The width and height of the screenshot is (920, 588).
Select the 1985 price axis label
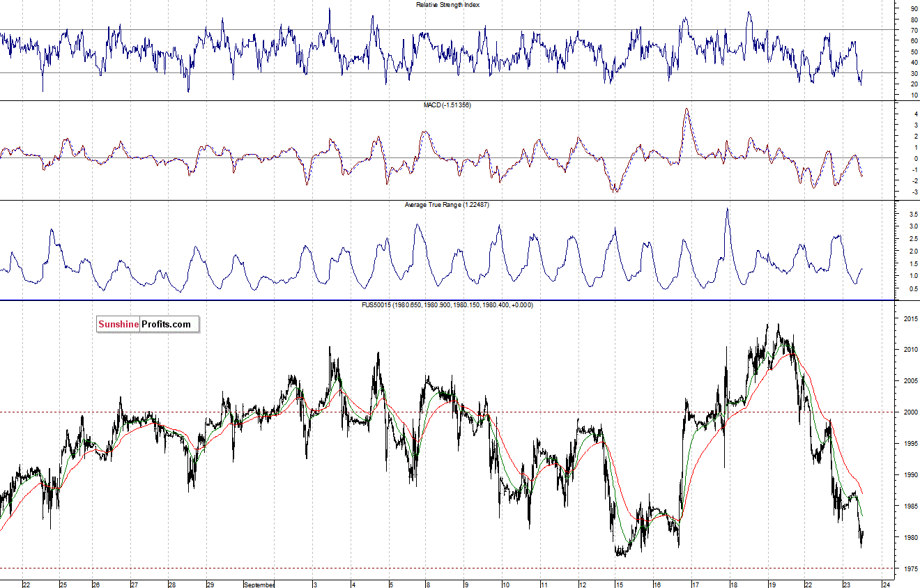pos(910,506)
